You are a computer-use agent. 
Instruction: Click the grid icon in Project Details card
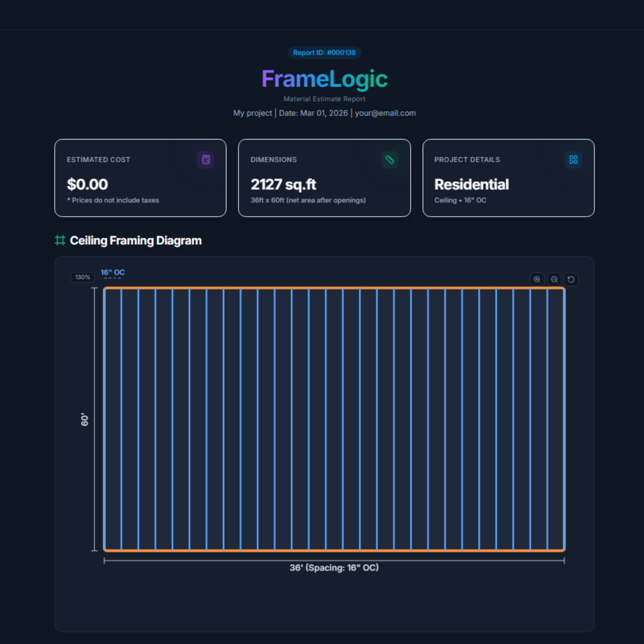coord(573,160)
